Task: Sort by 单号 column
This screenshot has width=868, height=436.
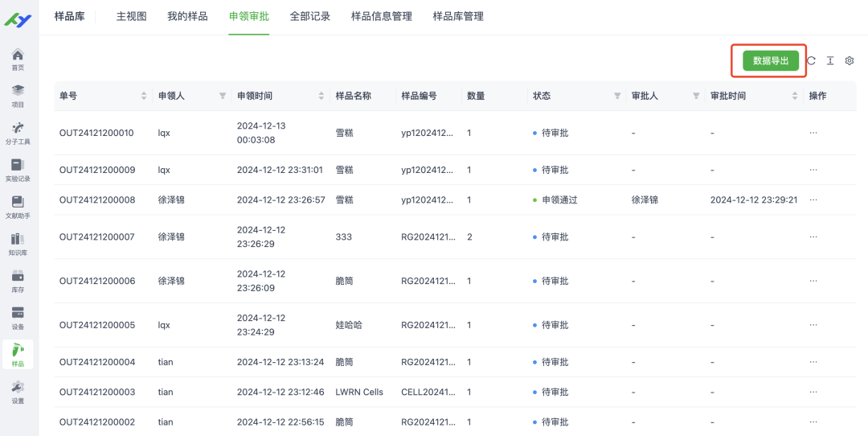Action: [144, 96]
